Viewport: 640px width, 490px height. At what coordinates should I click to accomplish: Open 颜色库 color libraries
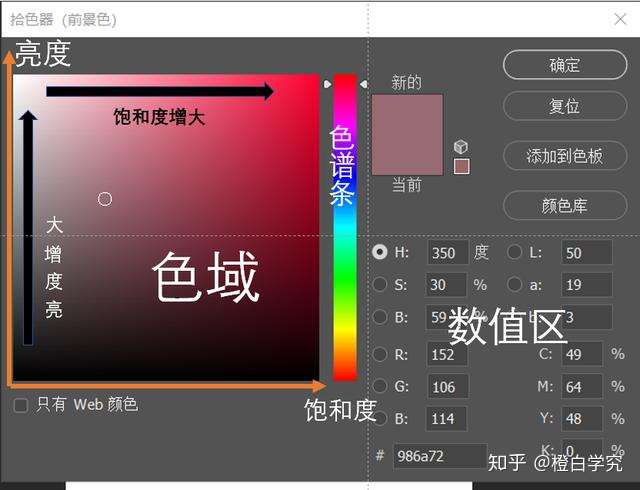point(565,205)
